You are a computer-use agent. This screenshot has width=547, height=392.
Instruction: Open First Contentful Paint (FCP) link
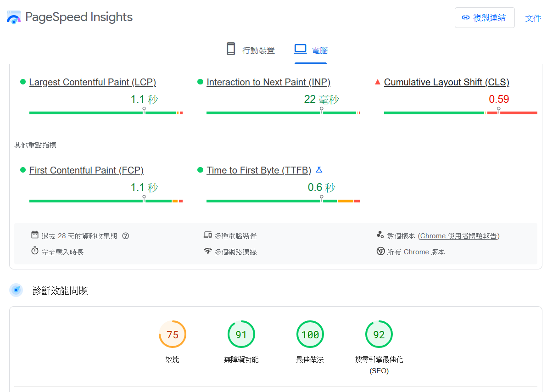coord(86,170)
